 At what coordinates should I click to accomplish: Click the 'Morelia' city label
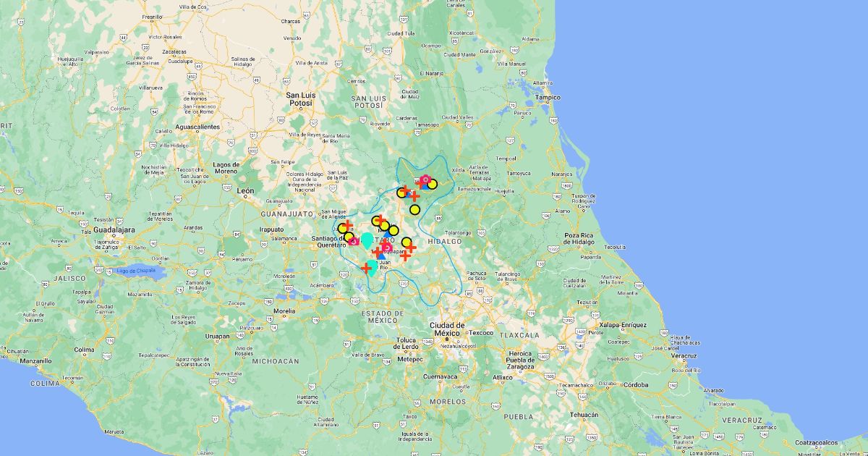pyautogui.click(x=284, y=311)
